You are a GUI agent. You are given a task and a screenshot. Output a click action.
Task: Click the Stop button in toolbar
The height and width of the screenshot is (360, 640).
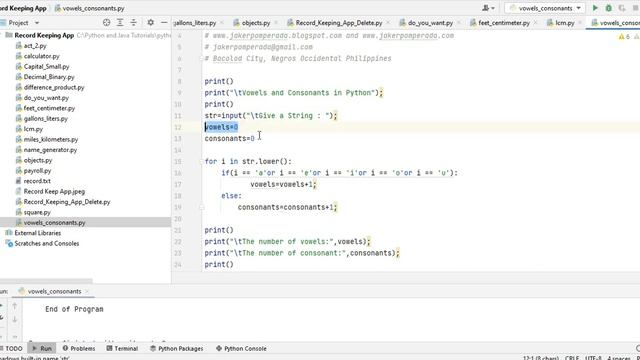click(x=635, y=8)
